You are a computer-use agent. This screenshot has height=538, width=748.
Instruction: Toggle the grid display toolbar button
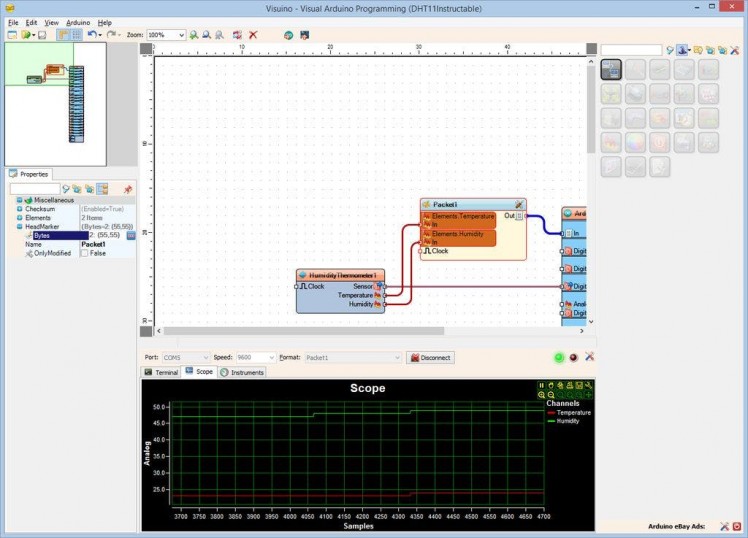point(76,35)
